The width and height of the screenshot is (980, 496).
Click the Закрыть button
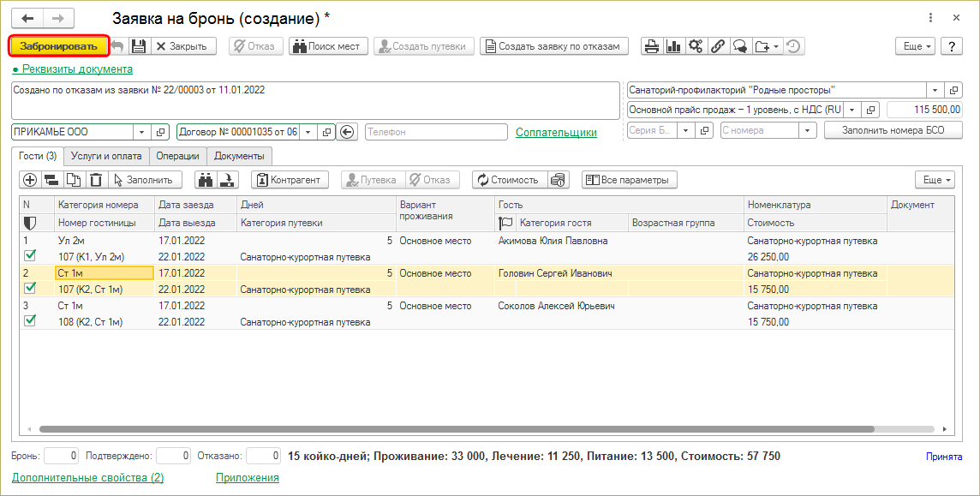[183, 46]
